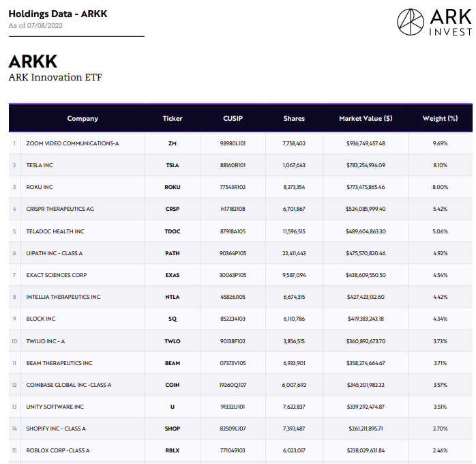Select market value $936,749,457.48

pyautogui.click(x=366, y=143)
